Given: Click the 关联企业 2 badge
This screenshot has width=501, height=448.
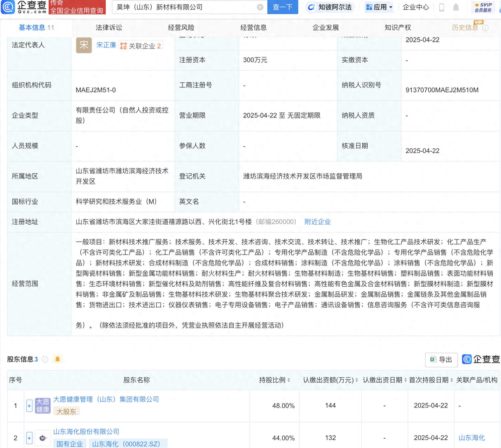Looking at the screenshot, I should (141, 46).
